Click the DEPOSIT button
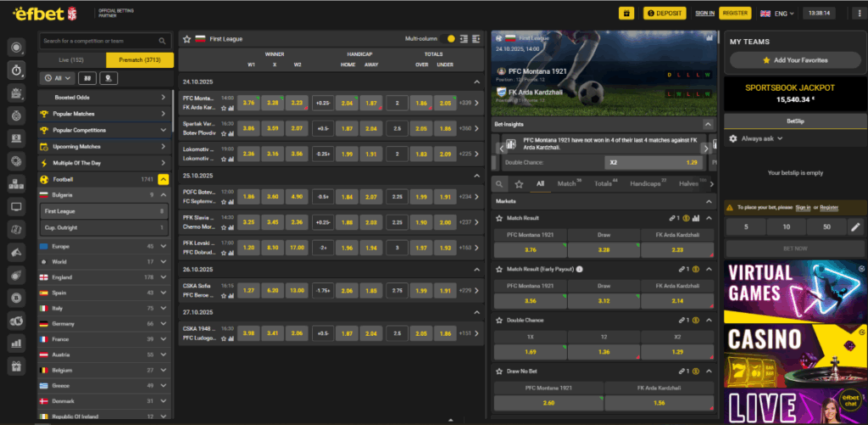Image resolution: width=868 pixels, height=425 pixels. click(x=665, y=13)
